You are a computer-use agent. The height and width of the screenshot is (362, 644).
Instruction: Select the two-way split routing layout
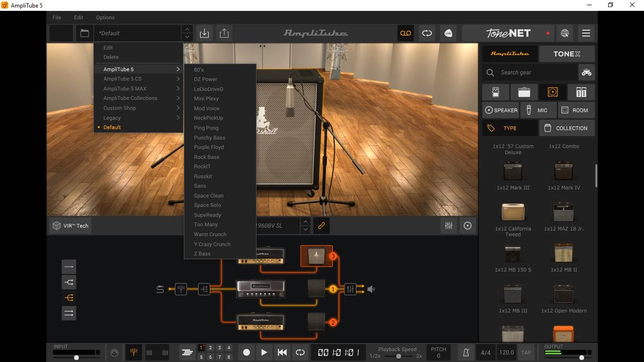[69, 282]
